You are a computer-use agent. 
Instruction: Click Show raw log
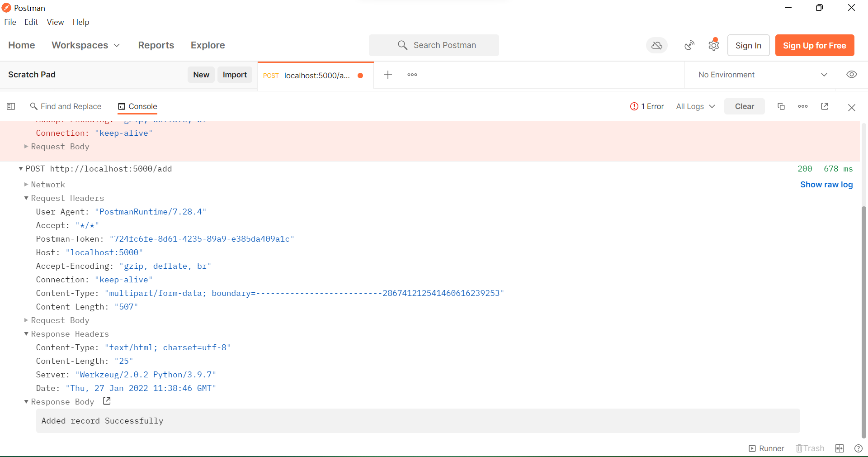(x=826, y=184)
